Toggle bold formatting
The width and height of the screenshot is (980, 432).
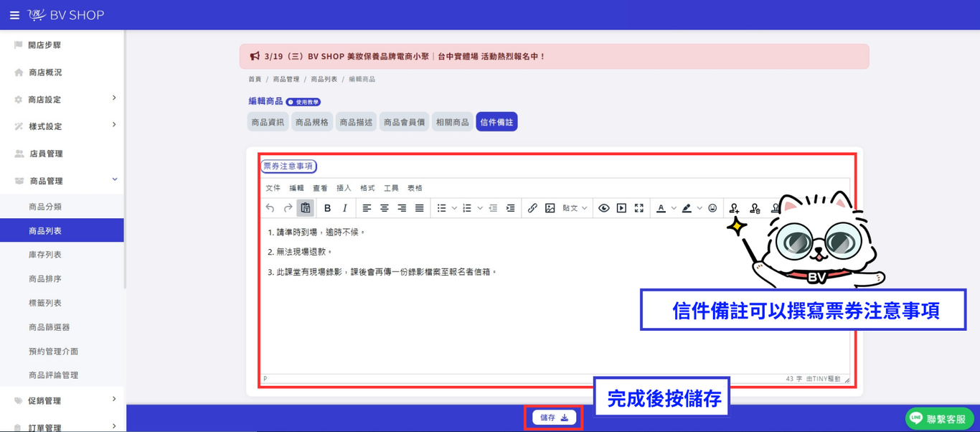click(x=327, y=208)
